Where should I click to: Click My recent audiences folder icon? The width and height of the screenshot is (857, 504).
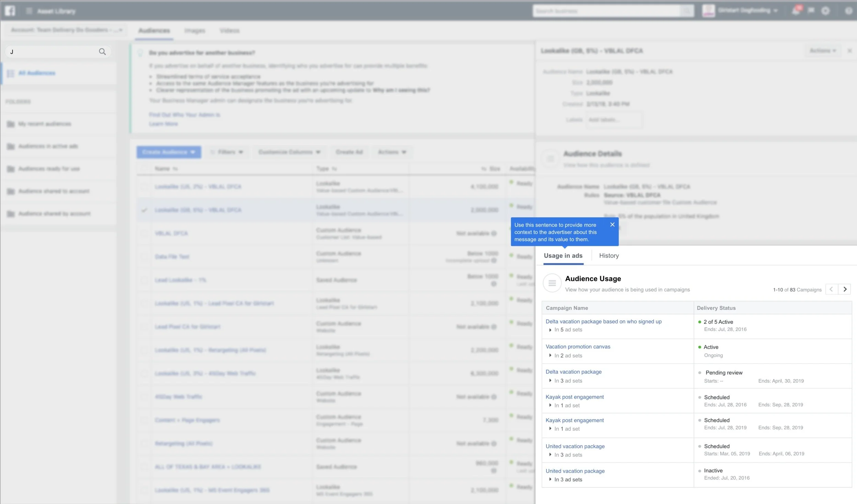point(11,124)
